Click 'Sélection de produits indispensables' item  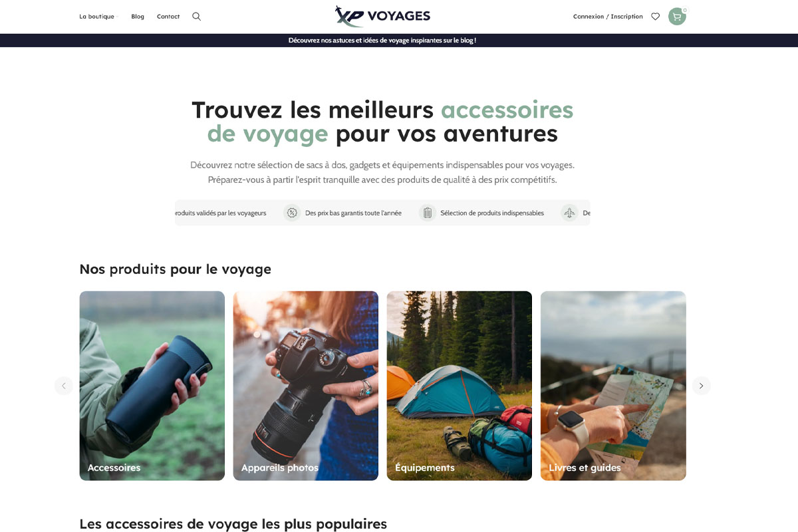(492, 213)
